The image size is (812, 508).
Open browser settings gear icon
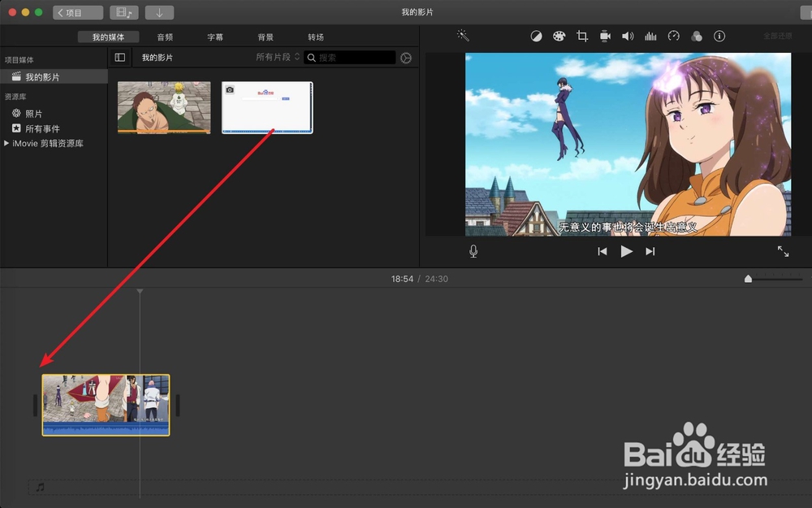406,58
